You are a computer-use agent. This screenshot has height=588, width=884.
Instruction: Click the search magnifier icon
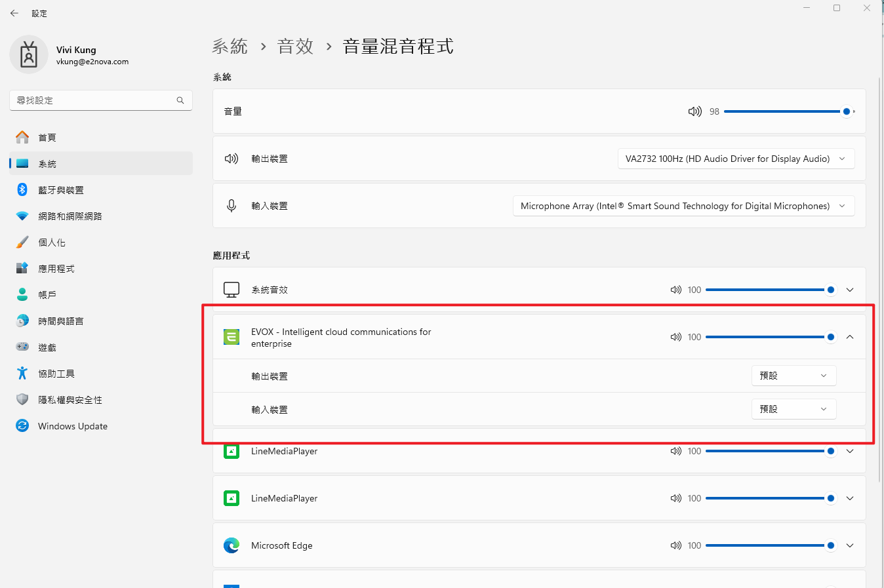click(180, 100)
